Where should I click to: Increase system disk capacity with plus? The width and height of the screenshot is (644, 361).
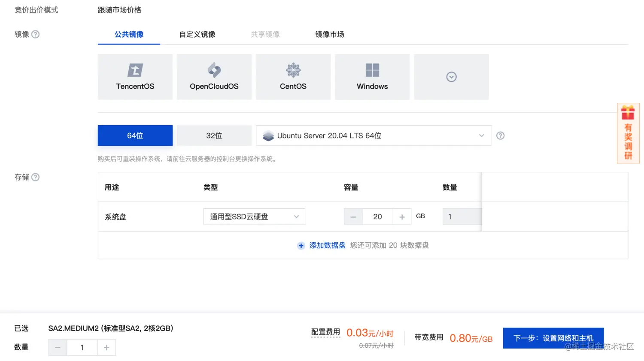tap(402, 217)
